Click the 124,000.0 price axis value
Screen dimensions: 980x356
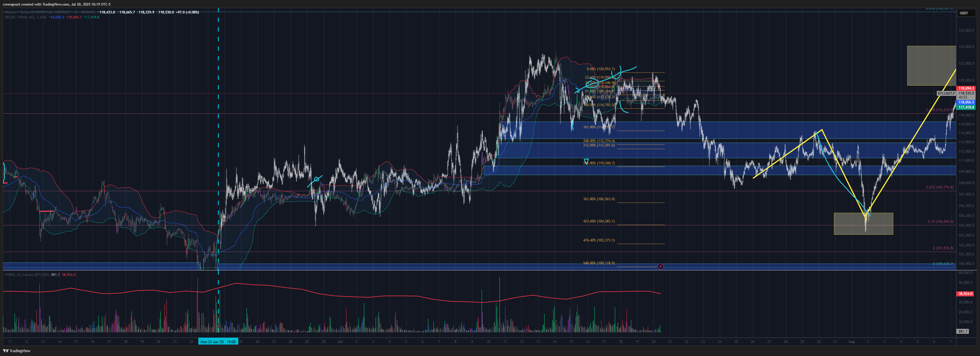point(966,47)
